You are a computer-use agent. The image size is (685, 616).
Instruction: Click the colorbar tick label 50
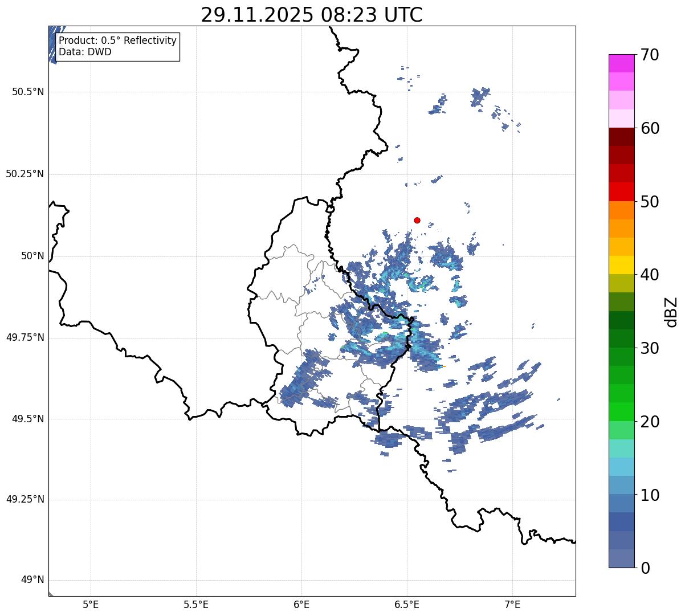(x=650, y=202)
